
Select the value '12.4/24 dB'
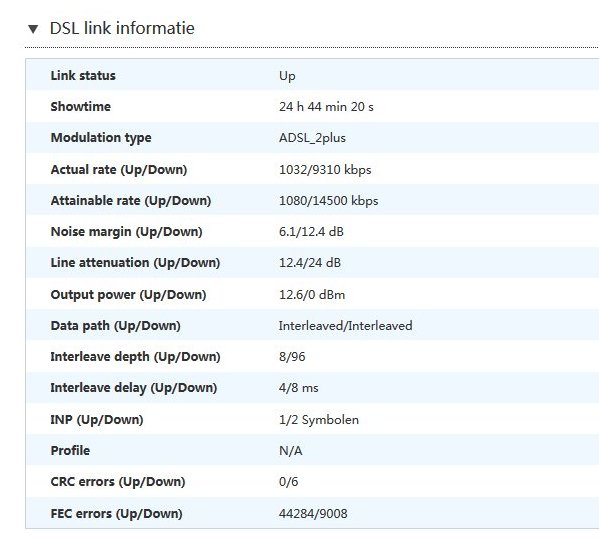[310, 262]
